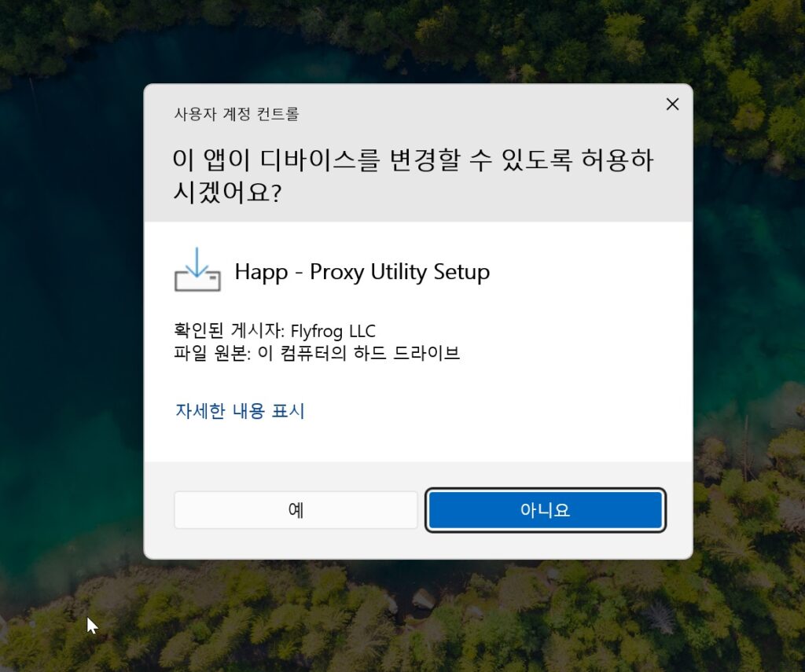Select the Happ - Proxy Utility Setup name
The height and width of the screenshot is (672, 805).
point(362,272)
